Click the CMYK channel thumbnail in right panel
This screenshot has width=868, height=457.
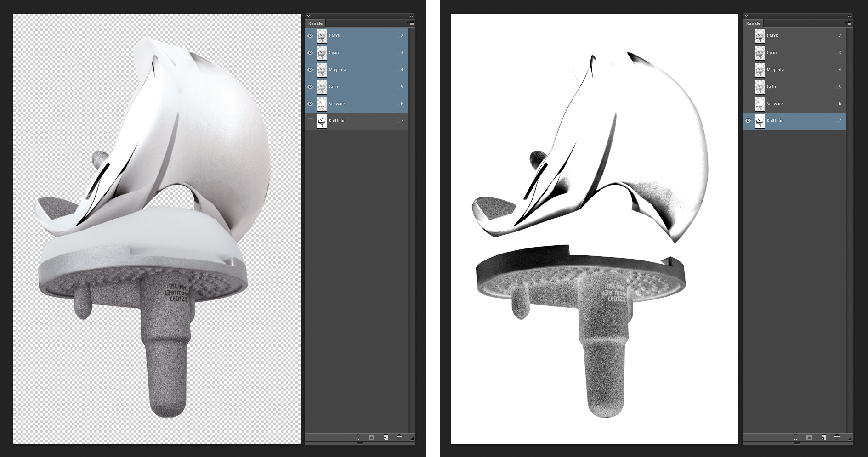point(760,36)
